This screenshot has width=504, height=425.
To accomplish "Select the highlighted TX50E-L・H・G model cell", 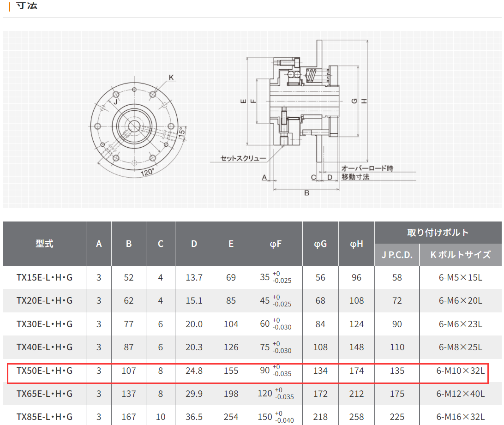I will coord(44,371).
